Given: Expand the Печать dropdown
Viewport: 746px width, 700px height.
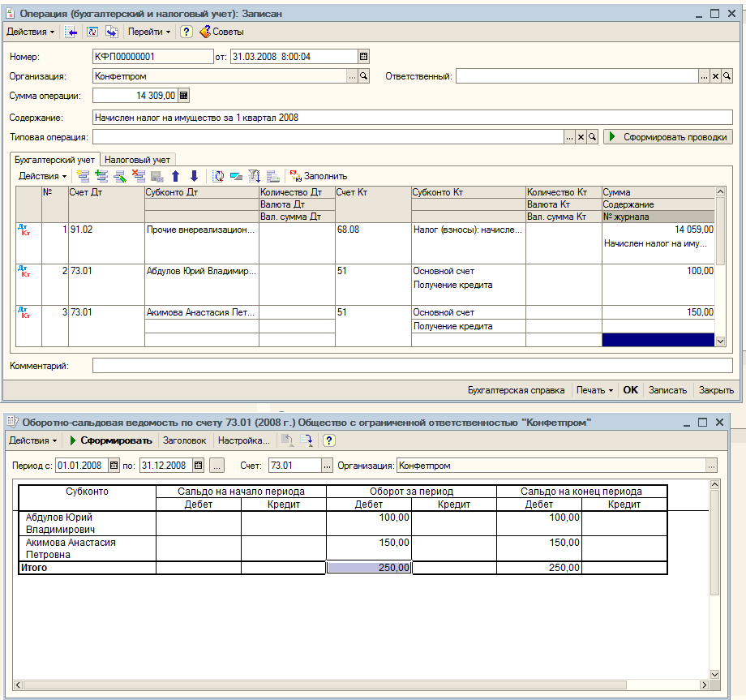Looking at the screenshot, I should coord(594,390).
